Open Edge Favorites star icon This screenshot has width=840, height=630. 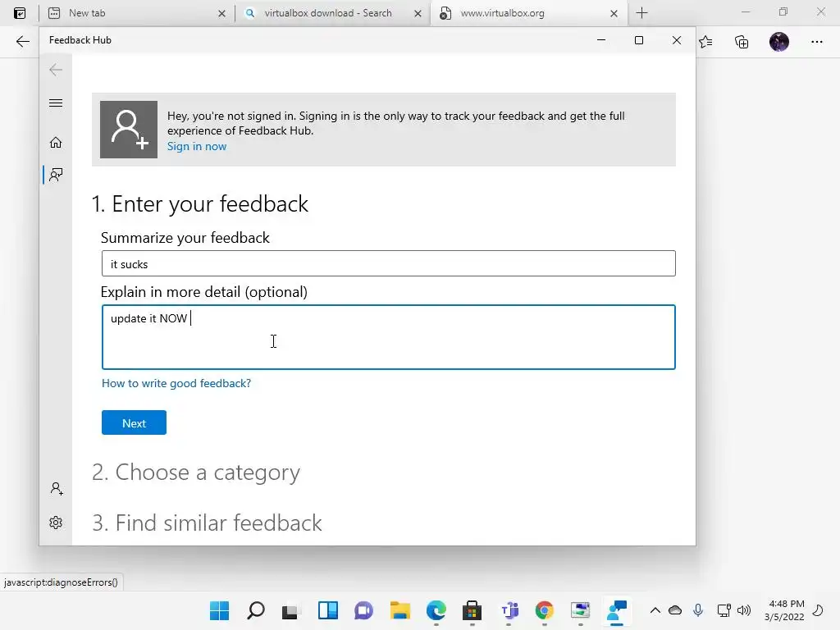[x=706, y=42]
